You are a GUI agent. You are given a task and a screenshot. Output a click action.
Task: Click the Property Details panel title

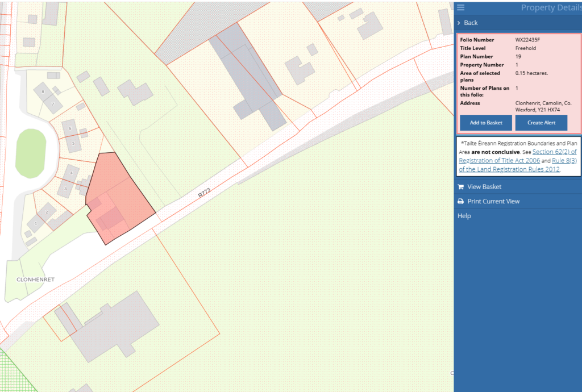550,7
